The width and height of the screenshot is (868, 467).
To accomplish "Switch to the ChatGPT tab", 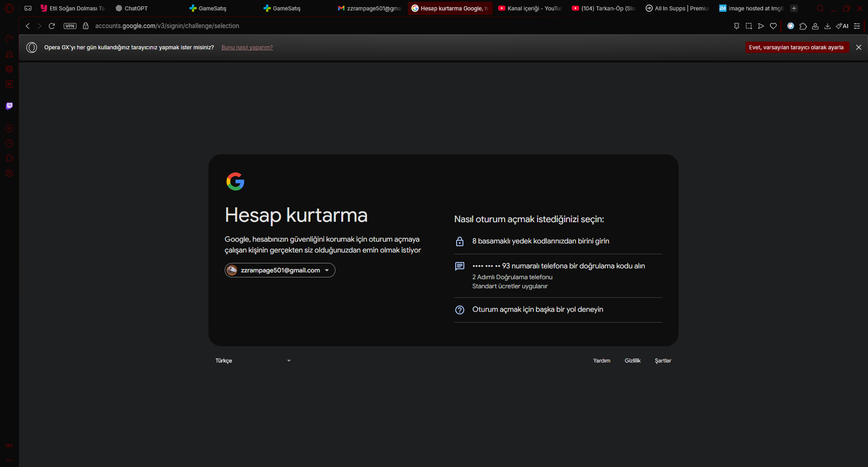I will point(148,8).
